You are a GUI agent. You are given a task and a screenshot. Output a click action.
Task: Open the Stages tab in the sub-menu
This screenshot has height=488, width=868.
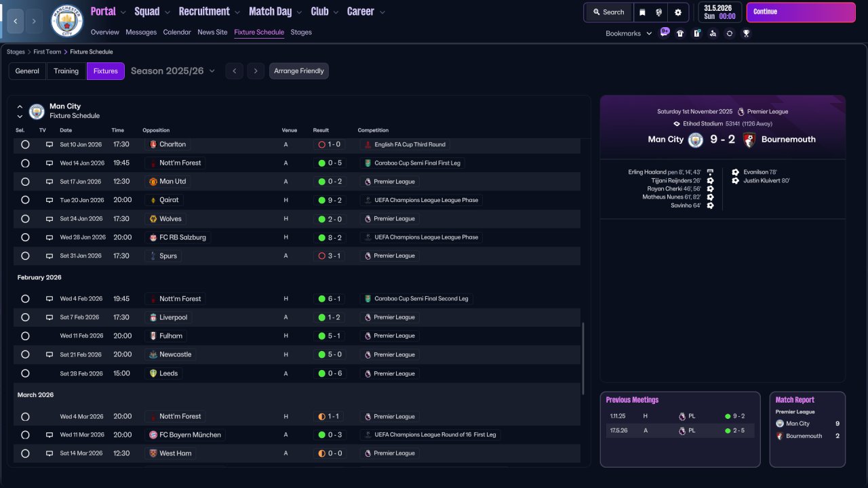(x=301, y=32)
